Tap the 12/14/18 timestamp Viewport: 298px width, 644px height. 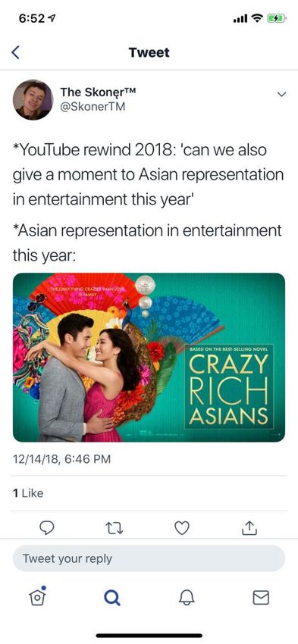coord(61,459)
